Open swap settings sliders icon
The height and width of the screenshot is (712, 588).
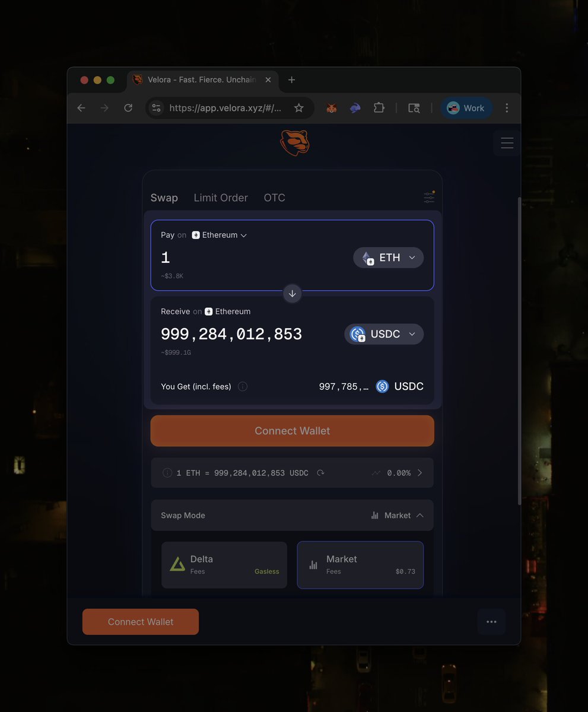tap(429, 197)
